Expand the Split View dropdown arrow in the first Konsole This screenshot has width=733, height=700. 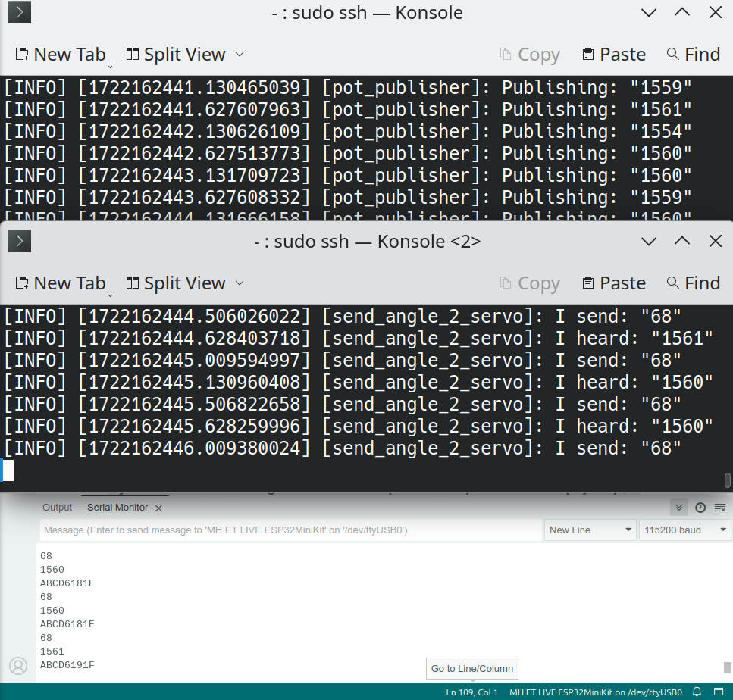(240, 55)
